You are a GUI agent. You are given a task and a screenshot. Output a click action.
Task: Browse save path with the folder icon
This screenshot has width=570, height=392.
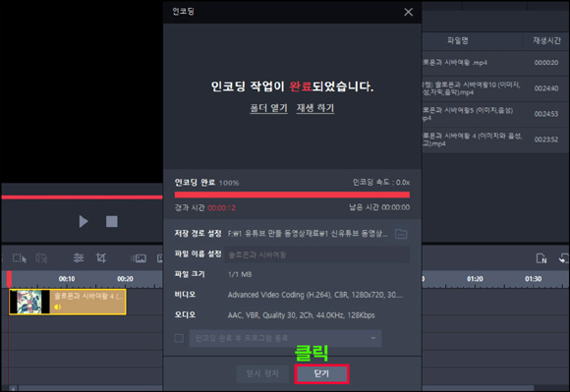tap(401, 234)
